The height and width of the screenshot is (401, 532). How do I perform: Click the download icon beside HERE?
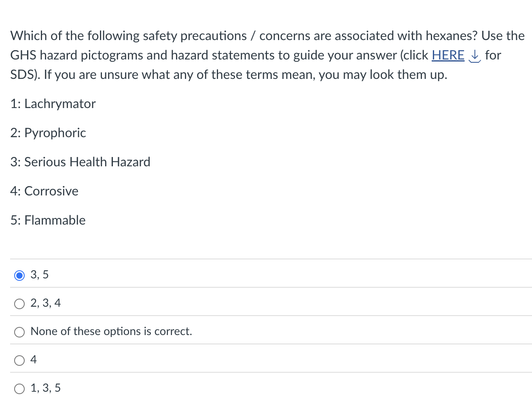(x=475, y=57)
